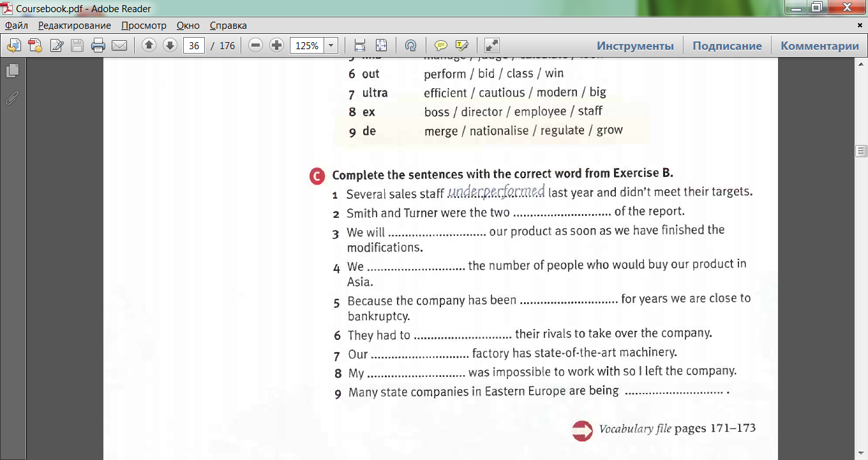868x460 pixels.
Task: Go to next page arrow
Action: [x=170, y=45]
